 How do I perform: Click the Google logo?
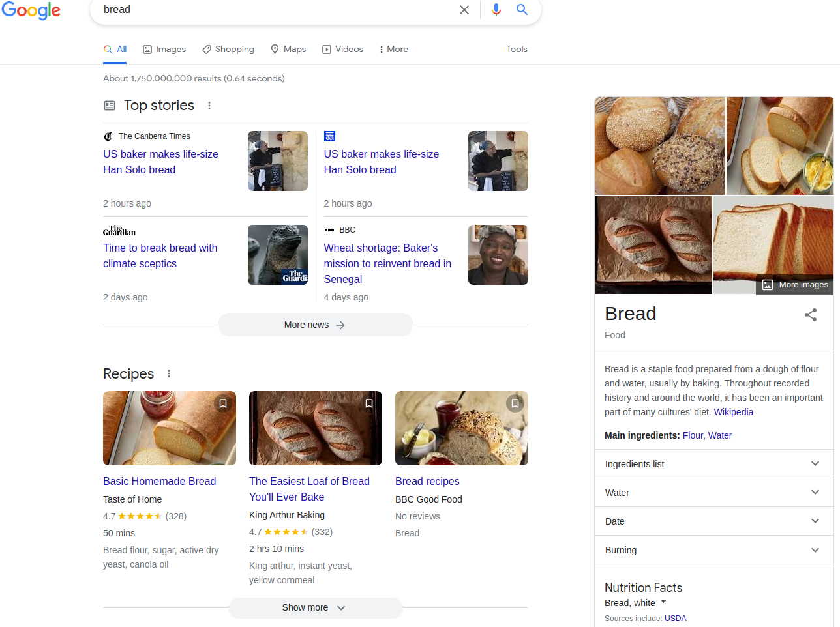31,11
